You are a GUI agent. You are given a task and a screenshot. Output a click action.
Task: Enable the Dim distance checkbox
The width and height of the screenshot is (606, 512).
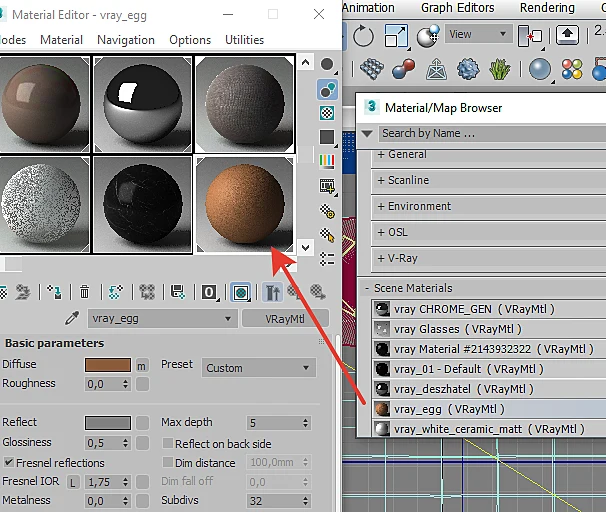coord(168,462)
